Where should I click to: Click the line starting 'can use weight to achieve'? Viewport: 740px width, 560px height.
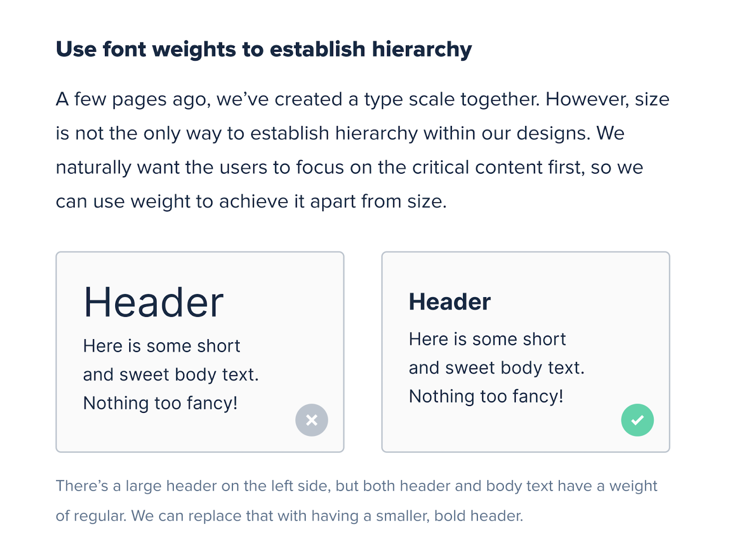251,201
